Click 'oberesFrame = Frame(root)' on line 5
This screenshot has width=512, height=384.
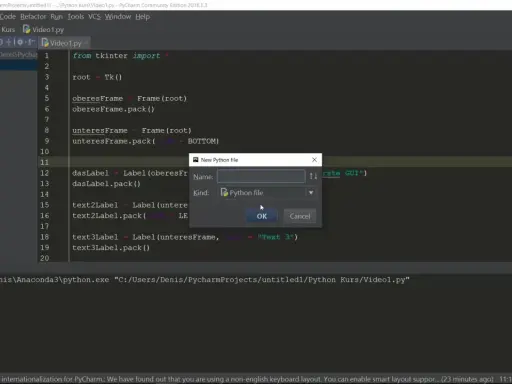pyautogui.click(x=130, y=98)
